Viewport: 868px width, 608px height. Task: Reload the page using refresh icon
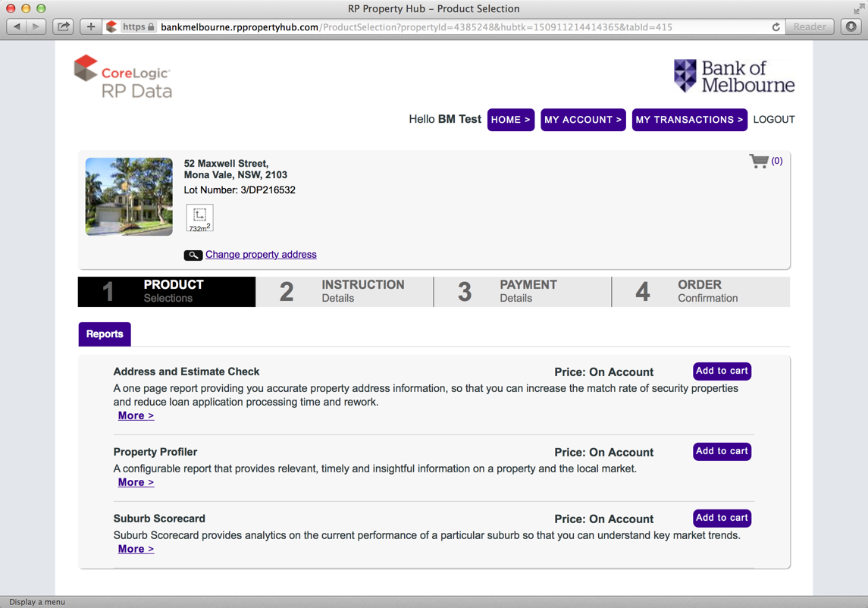[776, 27]
